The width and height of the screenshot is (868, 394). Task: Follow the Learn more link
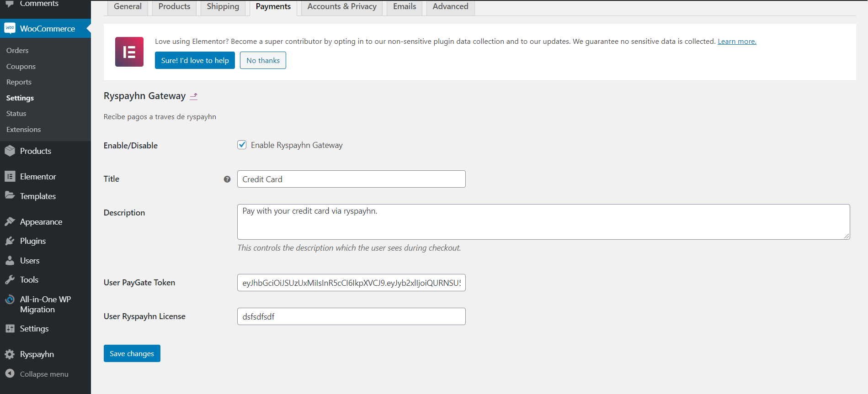(737, 42)
